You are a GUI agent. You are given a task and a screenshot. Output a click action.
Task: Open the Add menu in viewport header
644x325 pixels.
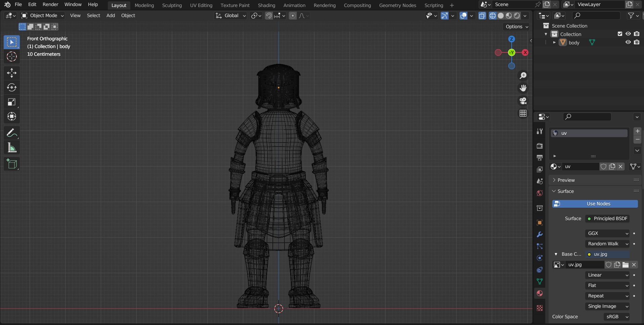[x=111, y=16]
